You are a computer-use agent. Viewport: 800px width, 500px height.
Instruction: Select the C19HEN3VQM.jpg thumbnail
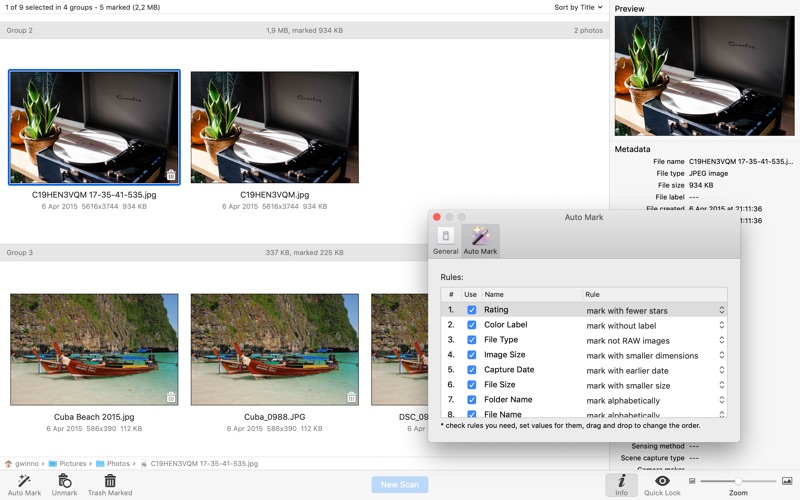(274, 127)
